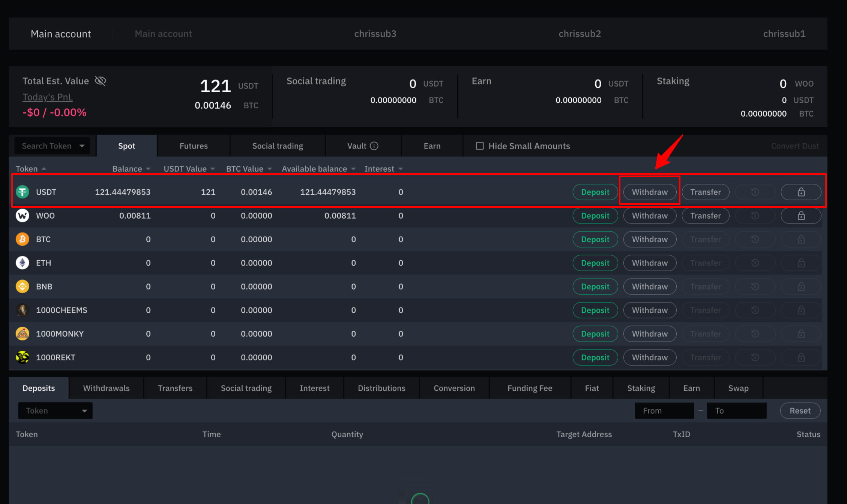Click the history icon in BNB row
This screenshot has height=504, width=847.
pos(755,286)
